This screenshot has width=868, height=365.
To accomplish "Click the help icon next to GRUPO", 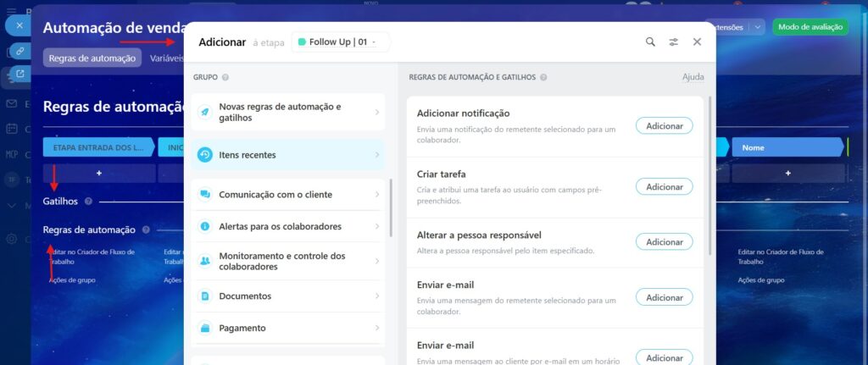I will pyautogui.click(x=225, y=77).
